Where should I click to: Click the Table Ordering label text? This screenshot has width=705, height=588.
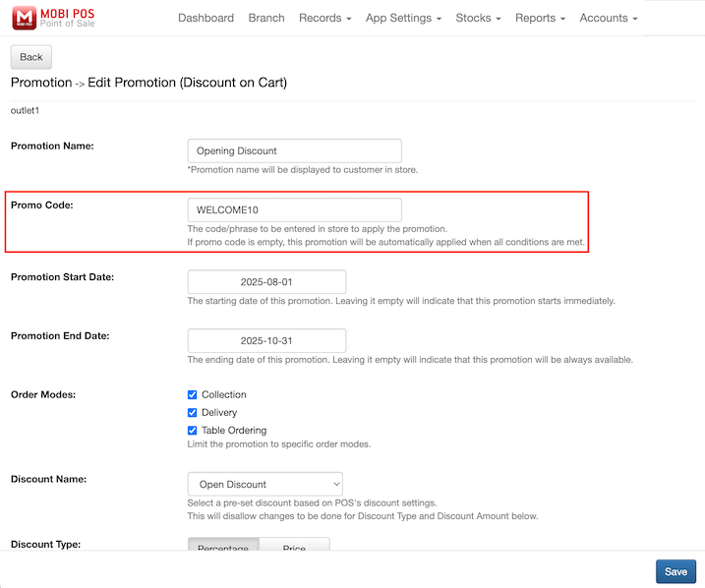(234, 431)
